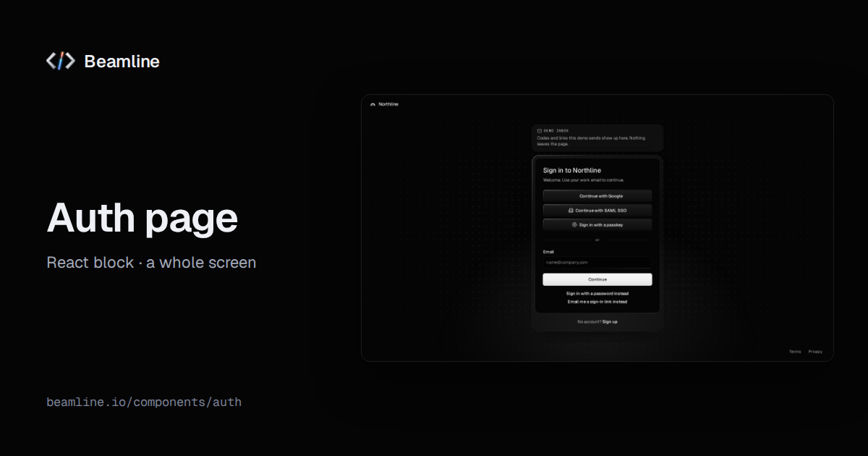This screenshot has width=868, height=456.
Task: Click the Sign in to Northline heading
Action: point(572,171)
